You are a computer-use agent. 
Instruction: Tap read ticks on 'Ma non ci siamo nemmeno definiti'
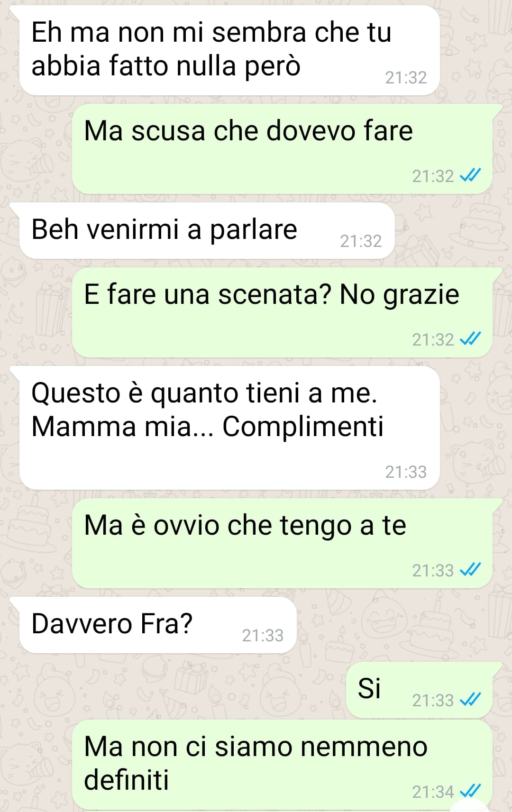[x=470, y=791]
